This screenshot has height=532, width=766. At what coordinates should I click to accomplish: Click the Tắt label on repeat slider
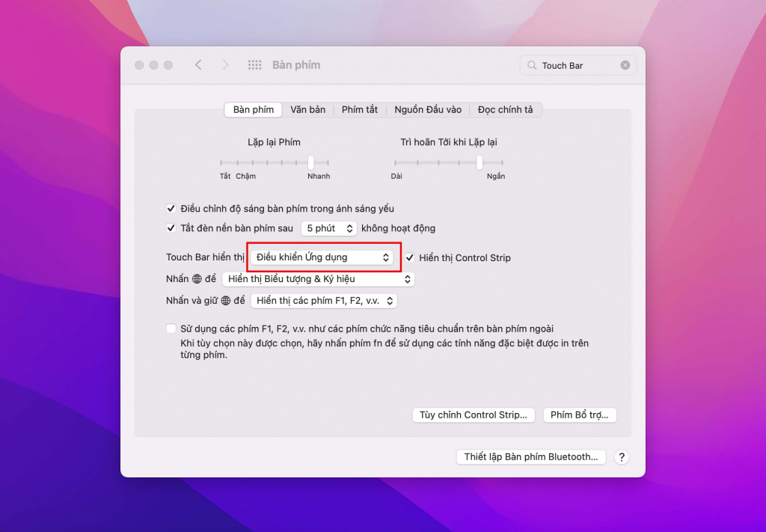point(224,177)
